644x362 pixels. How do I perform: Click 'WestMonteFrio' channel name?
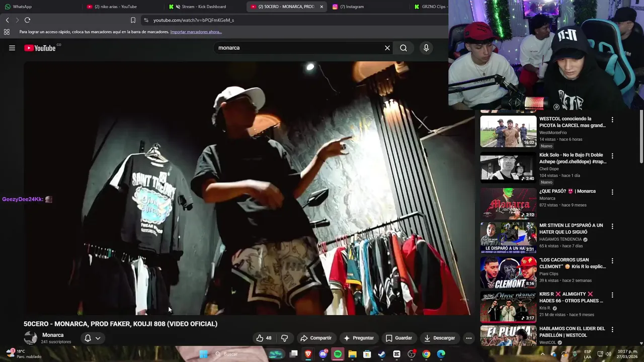(553, 133)
